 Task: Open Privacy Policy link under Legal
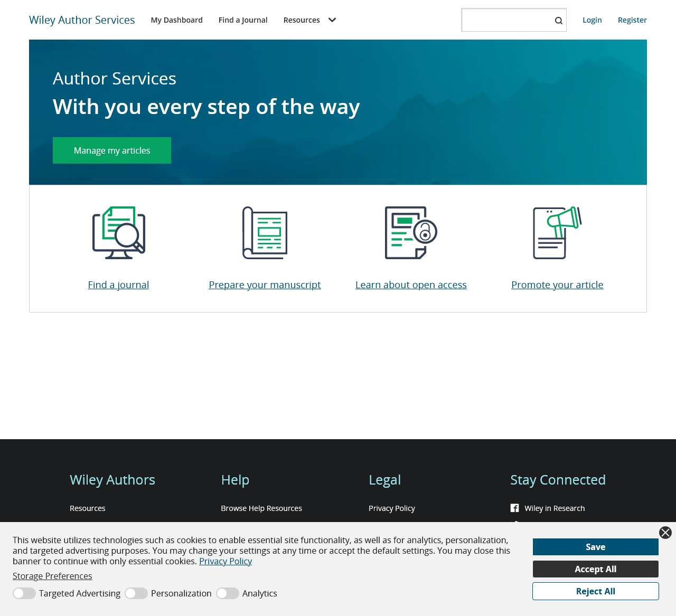[x=392, y=508]
